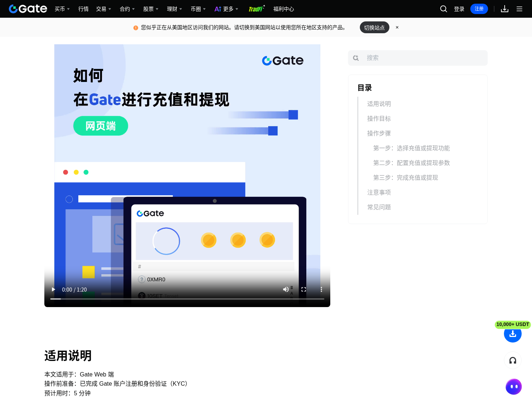This screenshot has width=532, height=406.
Task: Click the search icon in sidebar search
Action: pyautogui.click(x=356, y=58)
